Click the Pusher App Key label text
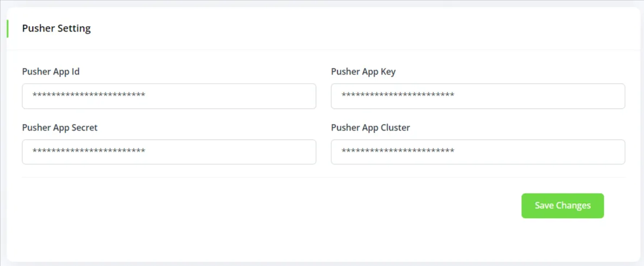This screenshot has width=644, height=266. point(363,71)
